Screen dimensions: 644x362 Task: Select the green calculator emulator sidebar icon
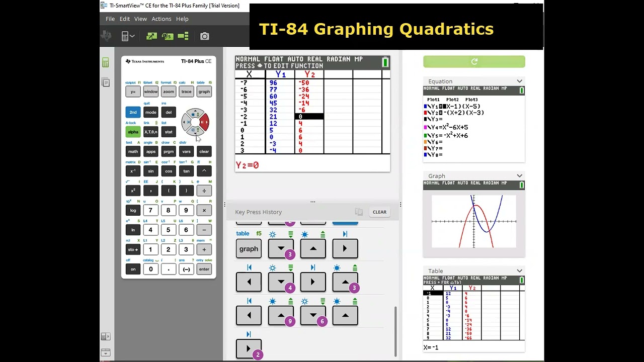(105, 63)
